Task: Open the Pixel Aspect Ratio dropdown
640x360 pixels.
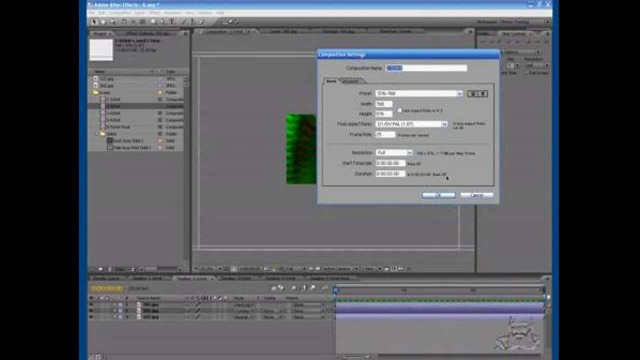Action: click(411, 124)
